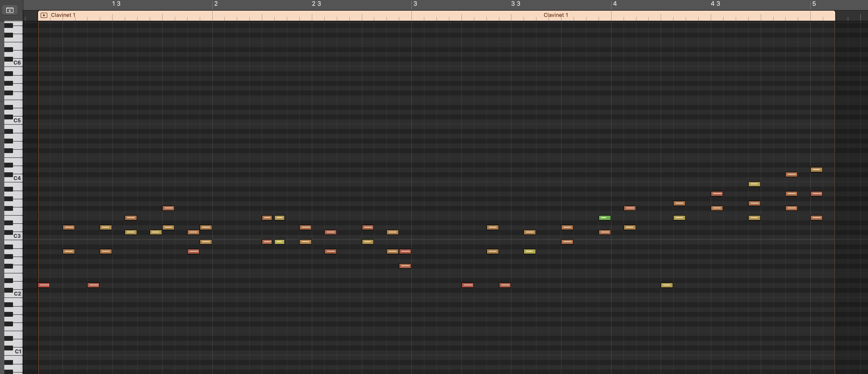
Task: Click the 4 3 beat marker in ruler
Action: tap(715, 4)
